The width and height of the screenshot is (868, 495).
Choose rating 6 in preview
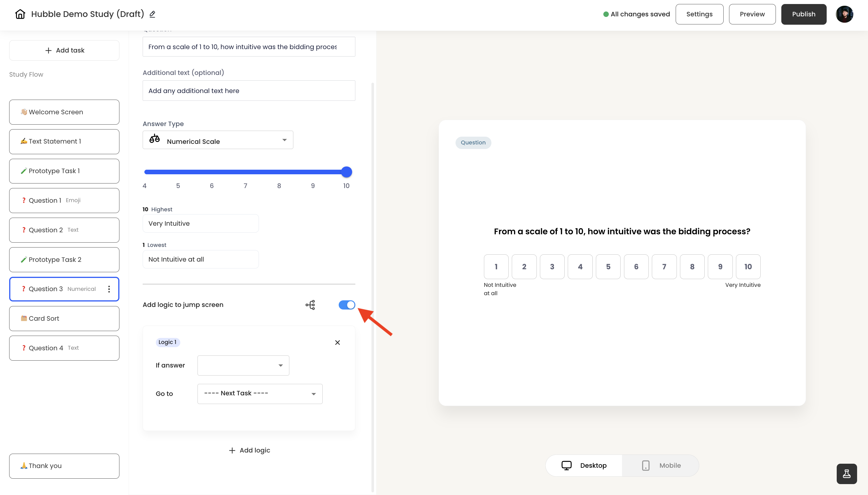[x=636, y=267]
